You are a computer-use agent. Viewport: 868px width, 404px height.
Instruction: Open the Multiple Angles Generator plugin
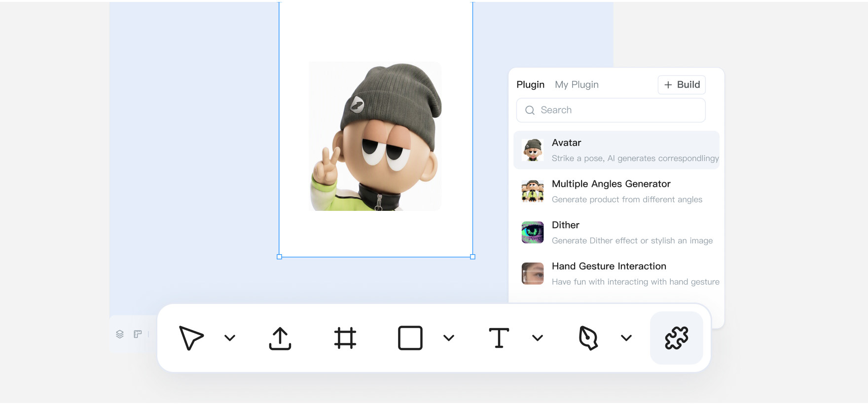pos(616,191)
